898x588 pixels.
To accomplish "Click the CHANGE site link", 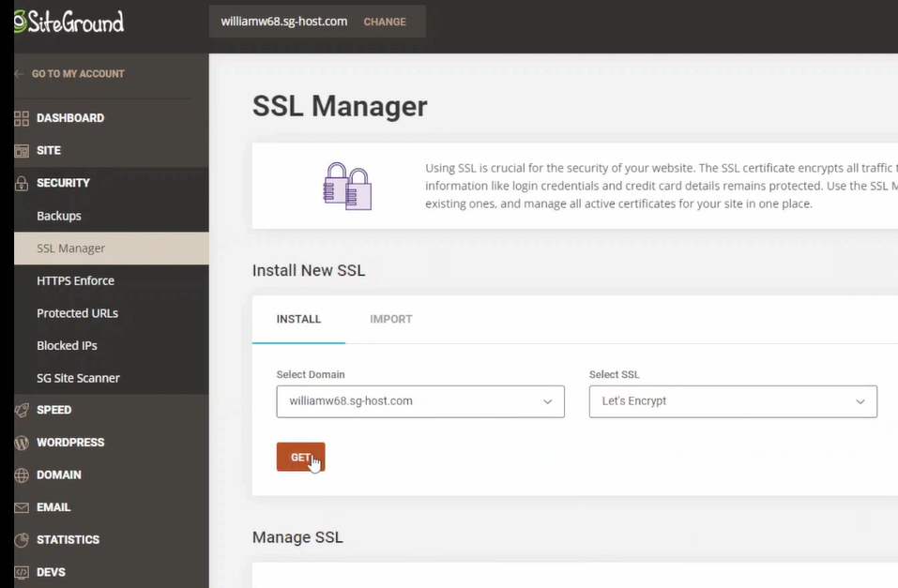I will (385, 22).
